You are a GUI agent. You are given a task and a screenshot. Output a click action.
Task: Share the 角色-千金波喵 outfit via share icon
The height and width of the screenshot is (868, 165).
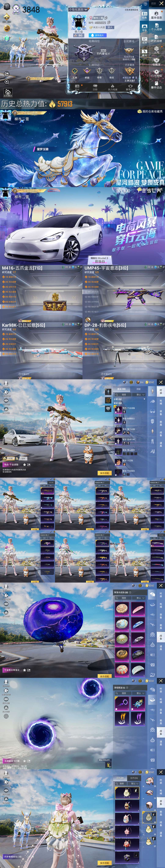pos(29,465)
